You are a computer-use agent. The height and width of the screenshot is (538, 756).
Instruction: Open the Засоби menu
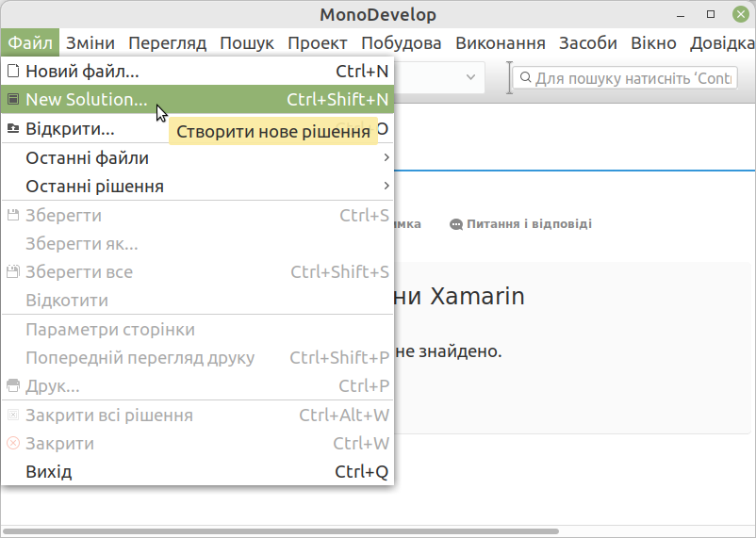pos(587,43)
